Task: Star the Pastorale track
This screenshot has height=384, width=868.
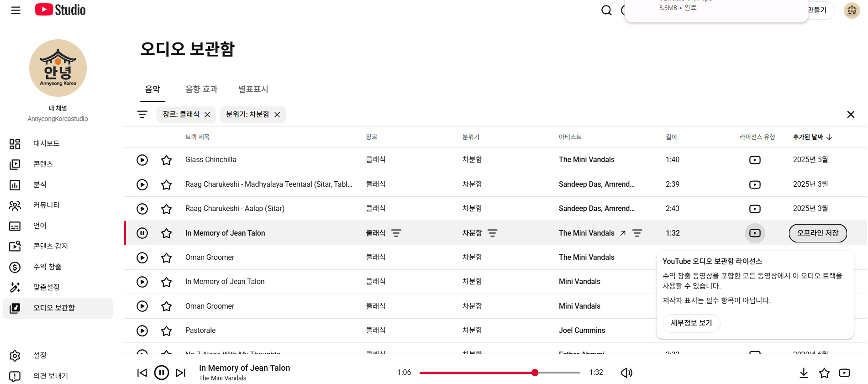Action: pyautogui.click(x=167, y=331)
